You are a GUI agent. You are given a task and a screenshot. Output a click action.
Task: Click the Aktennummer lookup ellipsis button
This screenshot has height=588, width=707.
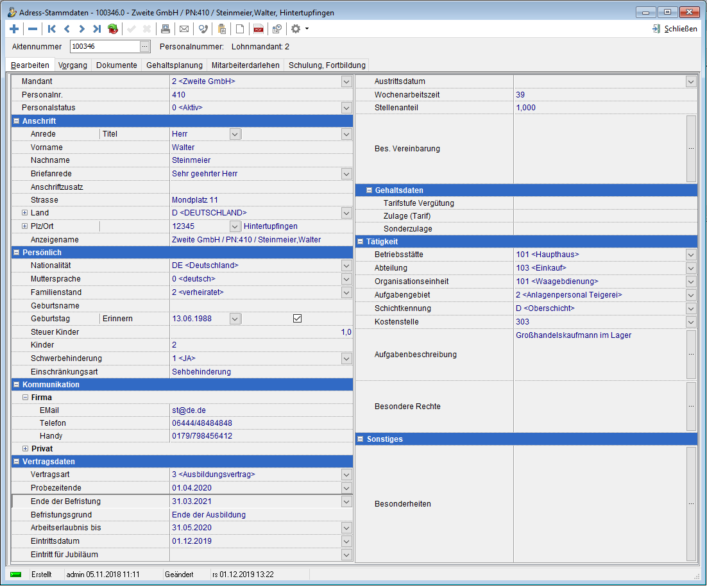coord(144,46)
